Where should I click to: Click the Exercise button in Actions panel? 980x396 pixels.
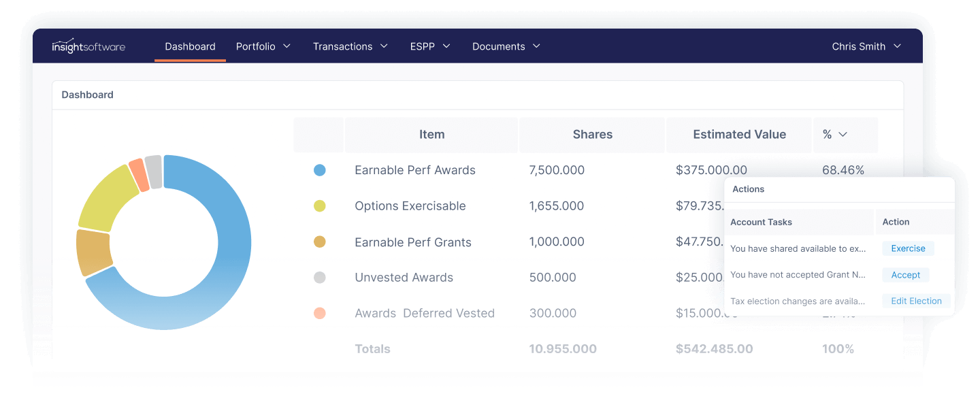pyautogui.click(x=908, y=248)
